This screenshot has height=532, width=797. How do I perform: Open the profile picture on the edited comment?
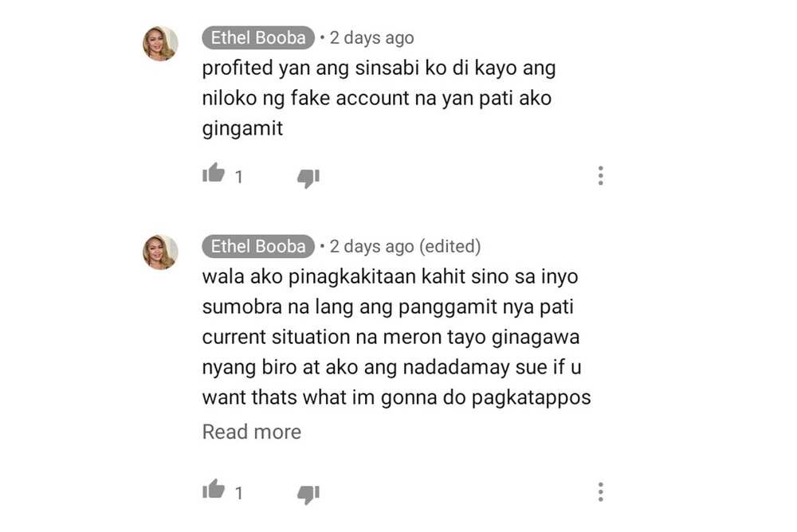161,252
